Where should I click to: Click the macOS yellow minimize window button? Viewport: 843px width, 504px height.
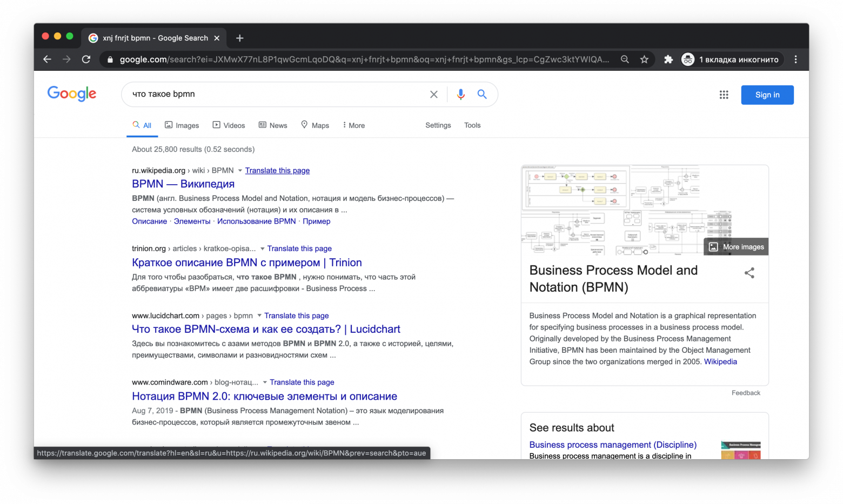coord(58,36)
